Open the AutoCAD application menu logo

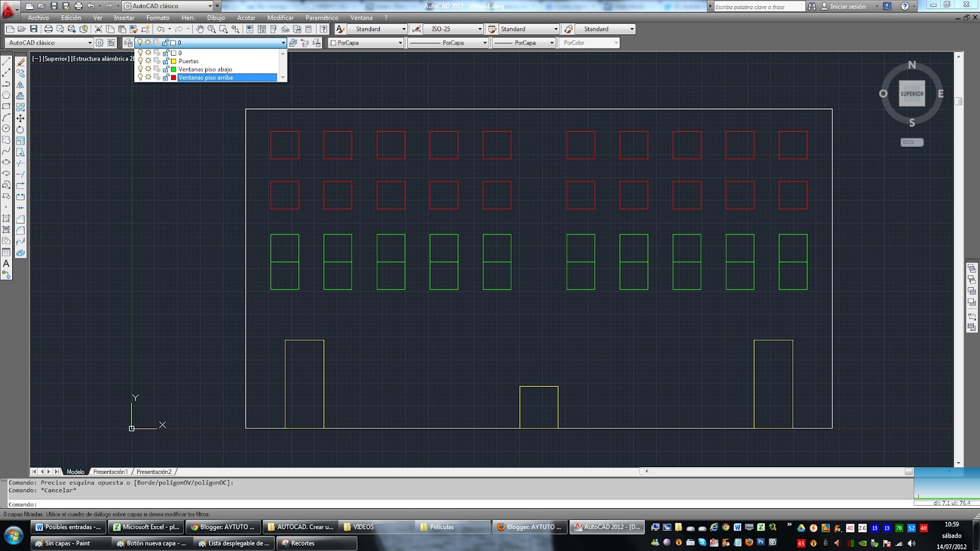tap(8, 10)
